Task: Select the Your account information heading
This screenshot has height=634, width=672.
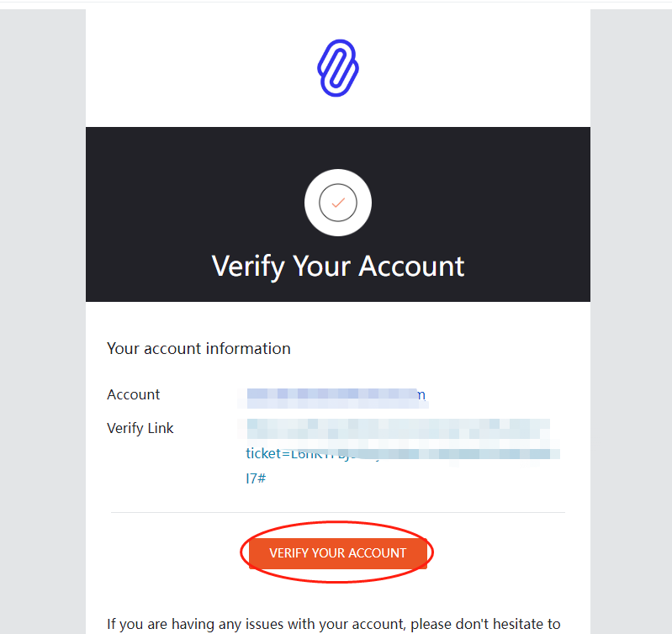Action: click(x=198, y=348)
